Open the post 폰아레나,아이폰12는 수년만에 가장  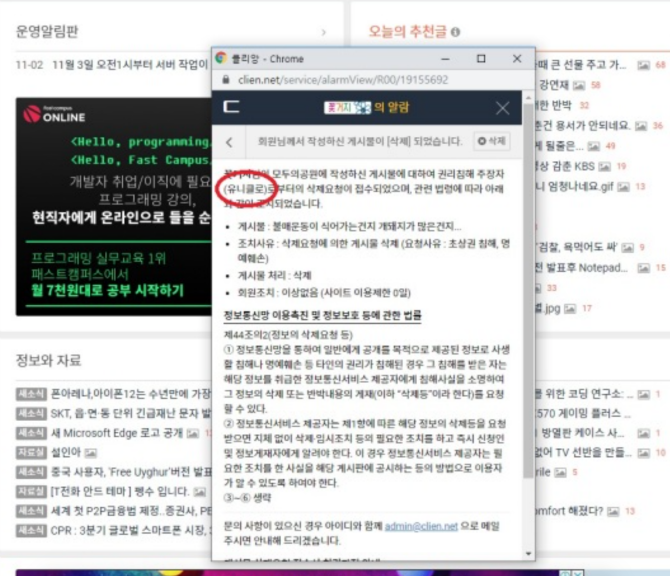pyautogui.click(x=131, y=394)
